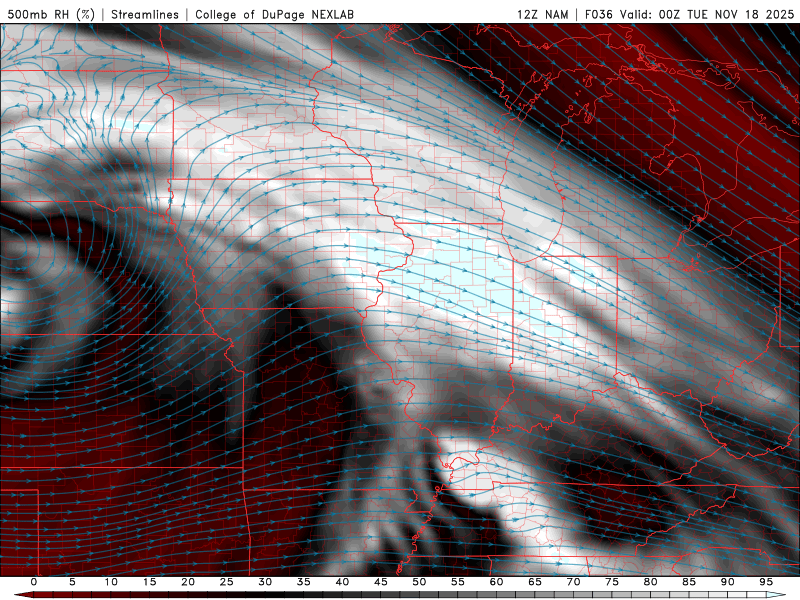Select the "Streamlines" header label
The image size is (800, 600).
click(x=145, y=14)
